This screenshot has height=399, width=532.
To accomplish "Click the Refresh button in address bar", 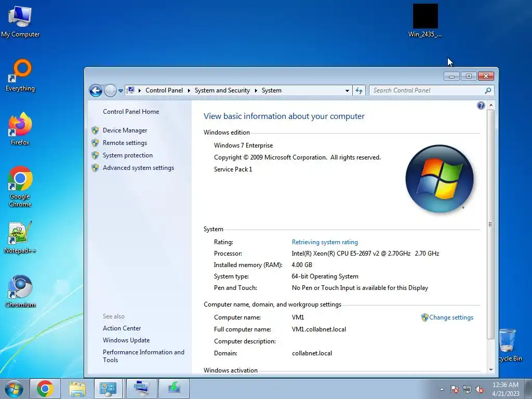I will click(x=359, y=90).
